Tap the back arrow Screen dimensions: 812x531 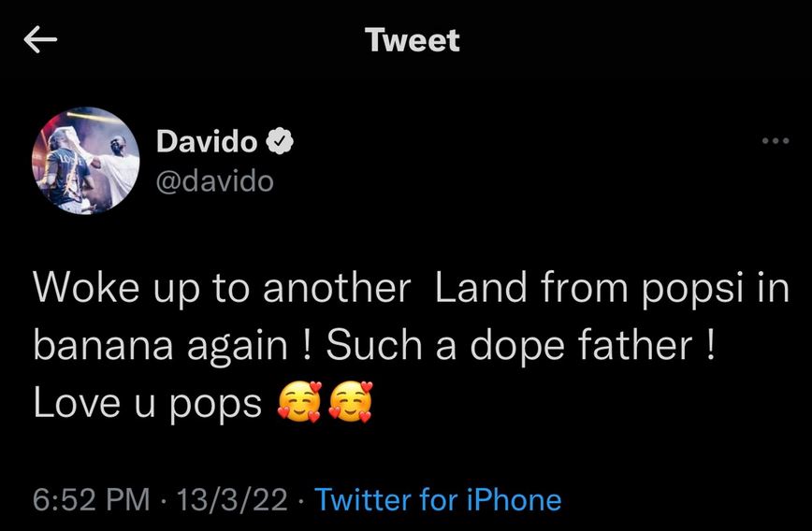(40, 39)
